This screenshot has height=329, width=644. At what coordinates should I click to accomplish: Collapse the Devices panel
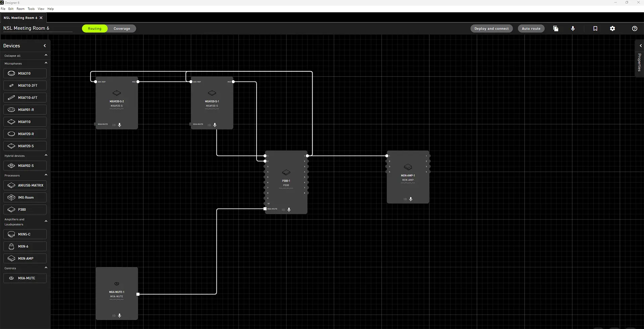click(x=45, y=46)
